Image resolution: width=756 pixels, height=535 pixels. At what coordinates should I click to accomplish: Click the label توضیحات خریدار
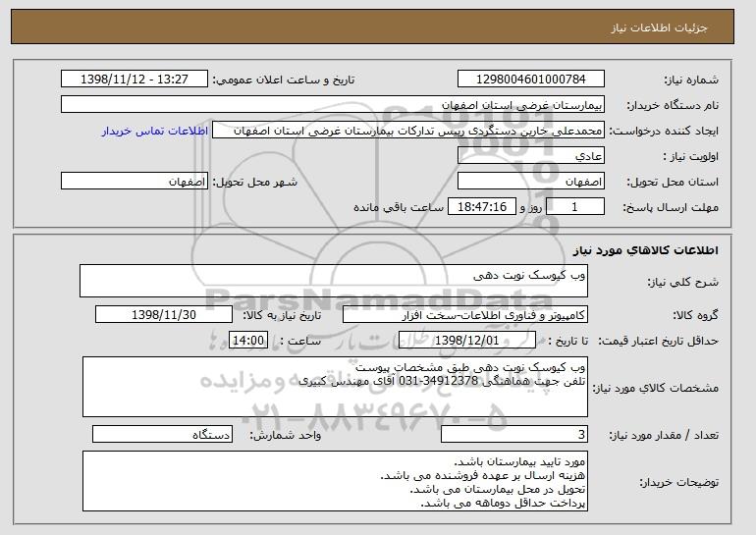[678, 482]
